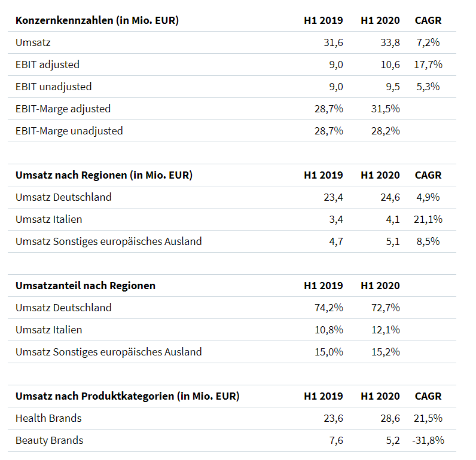Click the Umsatzanteil nach Regionen header
The image size is (476, 460).
pos(85,286)
